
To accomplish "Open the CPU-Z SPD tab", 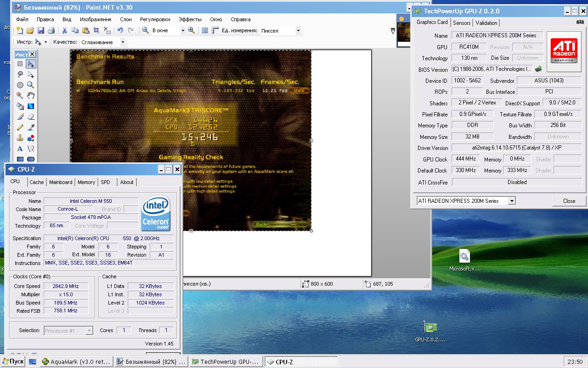I will pos(106,182).
